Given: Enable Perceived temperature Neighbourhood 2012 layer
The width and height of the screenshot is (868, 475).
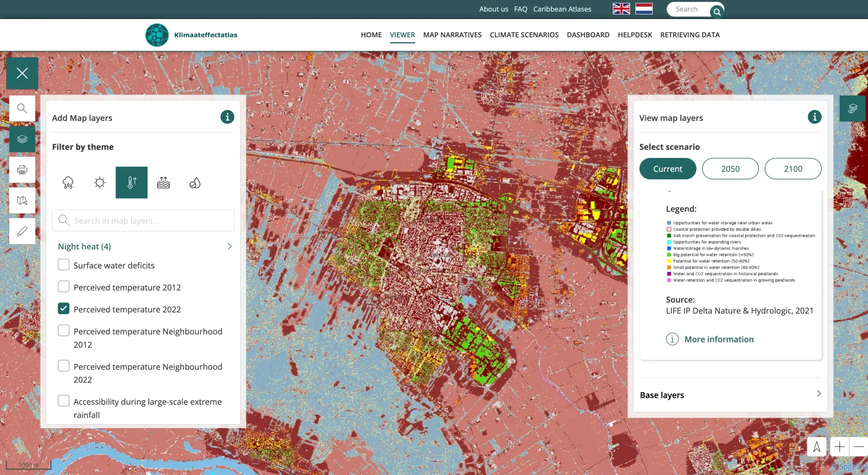Looking at the screenshot, I should point(64,331).
